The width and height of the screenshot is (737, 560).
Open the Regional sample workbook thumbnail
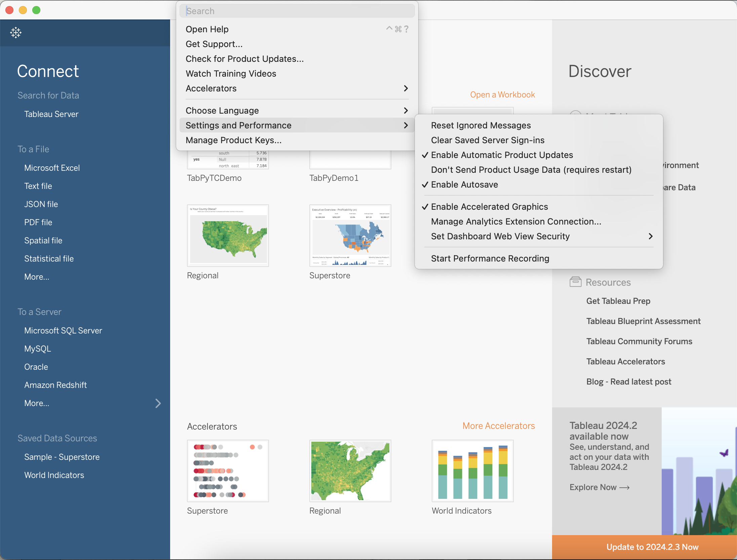point(228,236)
